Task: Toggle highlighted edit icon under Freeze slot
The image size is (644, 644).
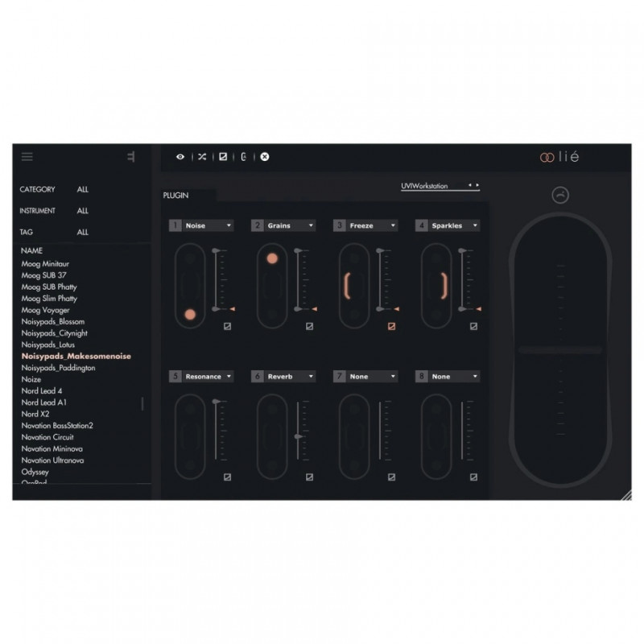Action: tap(391, 326)
